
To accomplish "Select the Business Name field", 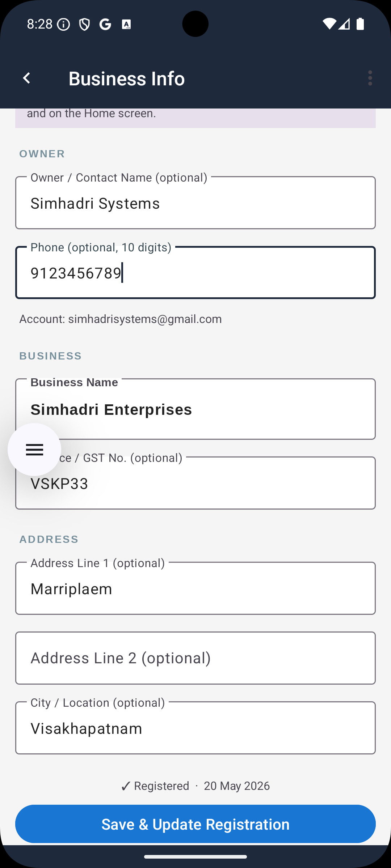I will click(x=195, y=409).
